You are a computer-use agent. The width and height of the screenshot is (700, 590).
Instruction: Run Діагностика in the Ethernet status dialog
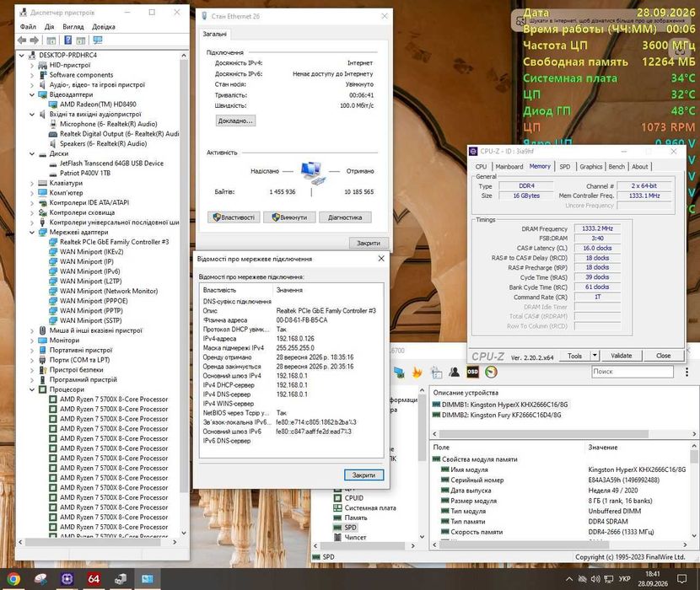pos(345,217)
